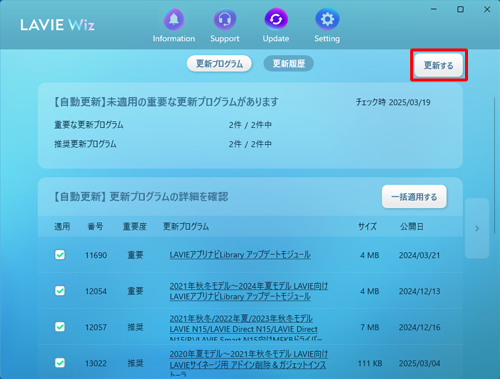Click the 番号 column header
The height and width of the screenshot is (379, 500).
point(95,227)
